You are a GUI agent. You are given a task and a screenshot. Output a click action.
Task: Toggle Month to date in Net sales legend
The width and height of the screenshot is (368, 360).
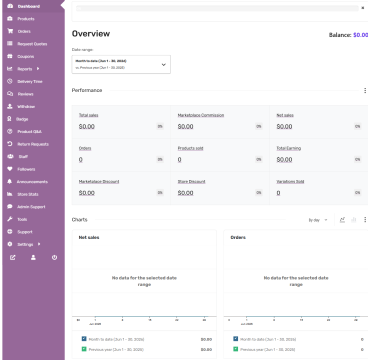tap(84, 339)
